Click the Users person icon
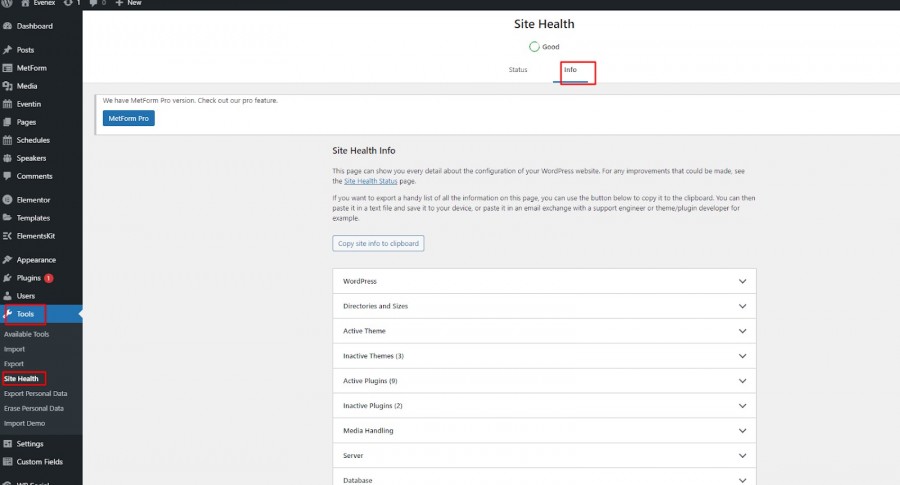The height and width of the screenshot is (485, 900). (x=7, y=296)
